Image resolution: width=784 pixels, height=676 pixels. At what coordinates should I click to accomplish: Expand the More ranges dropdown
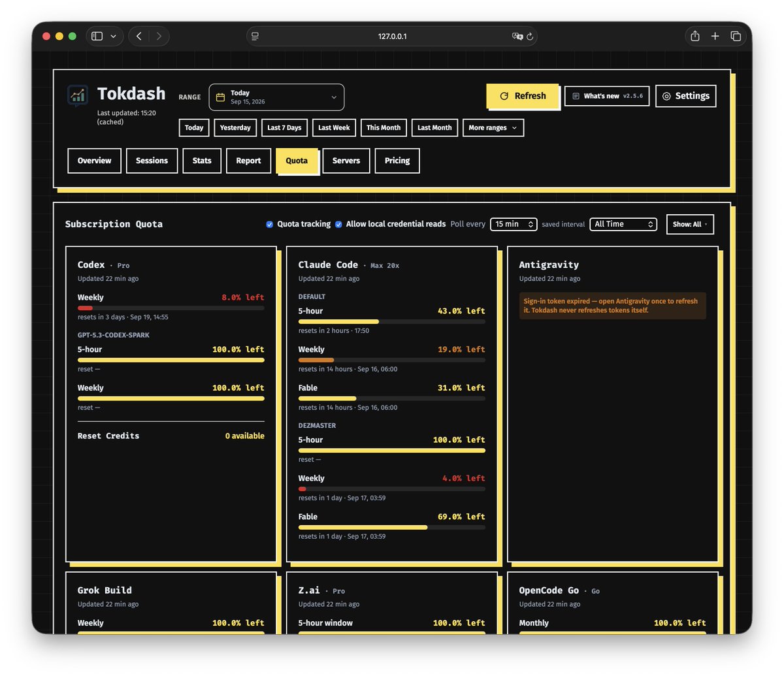(x=493, y=128)
